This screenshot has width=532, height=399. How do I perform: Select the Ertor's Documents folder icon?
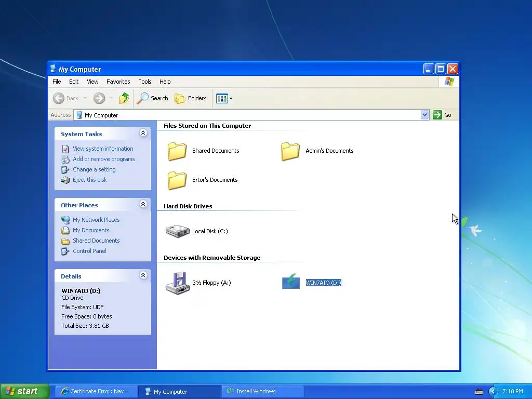(177, 180)
